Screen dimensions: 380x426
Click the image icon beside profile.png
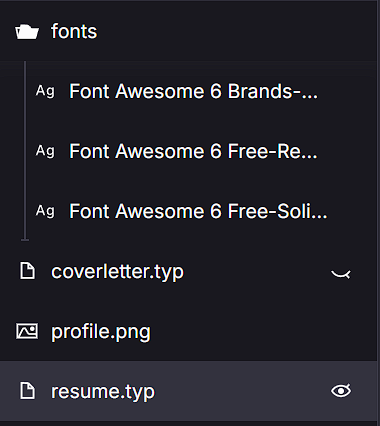point(27,331)
